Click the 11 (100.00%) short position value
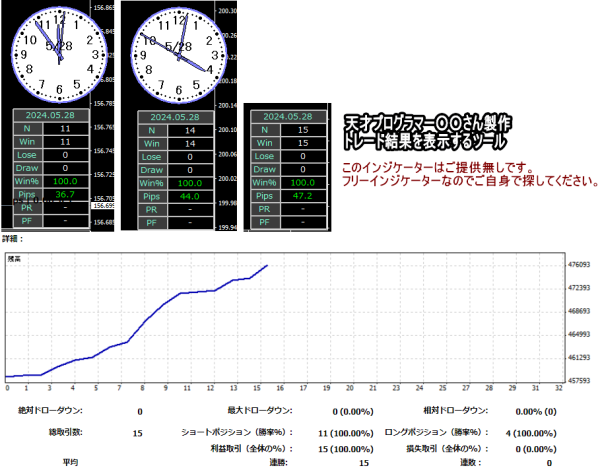Viewport: 600px width, 470px height. coord(346,434)
